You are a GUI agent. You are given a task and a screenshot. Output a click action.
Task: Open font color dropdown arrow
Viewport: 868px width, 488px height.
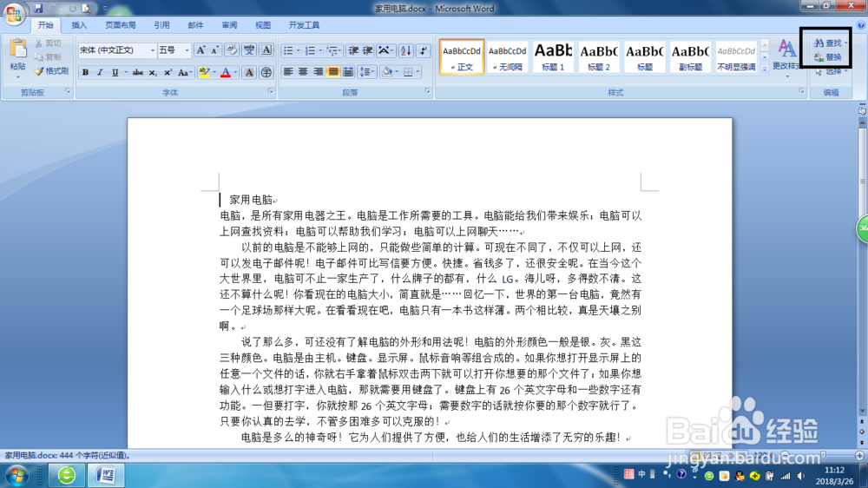point(236,73)
